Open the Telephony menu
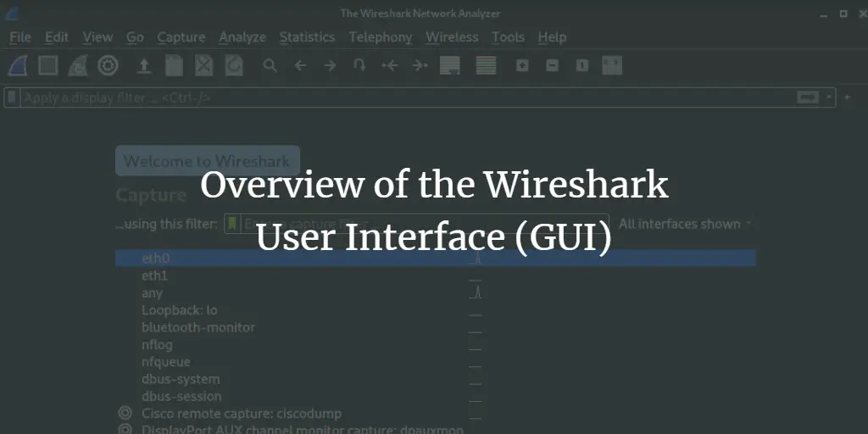 [x=381, y=37]
